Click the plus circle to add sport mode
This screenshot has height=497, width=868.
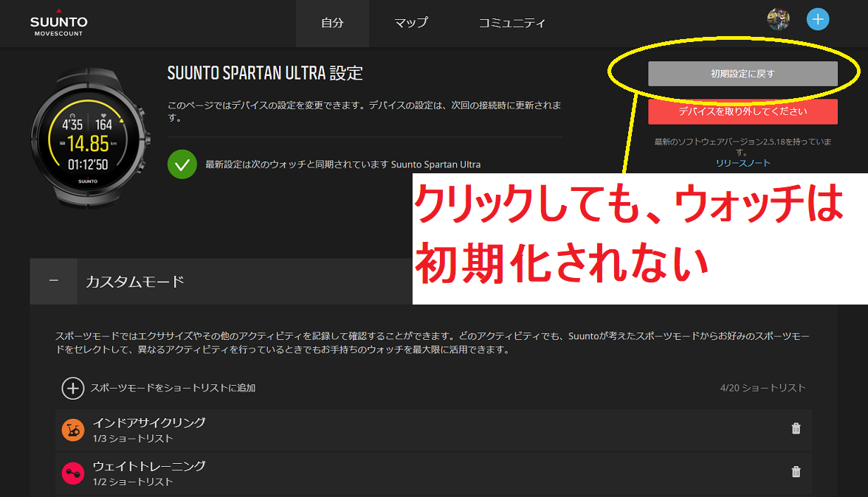click(x=72, y=388)
